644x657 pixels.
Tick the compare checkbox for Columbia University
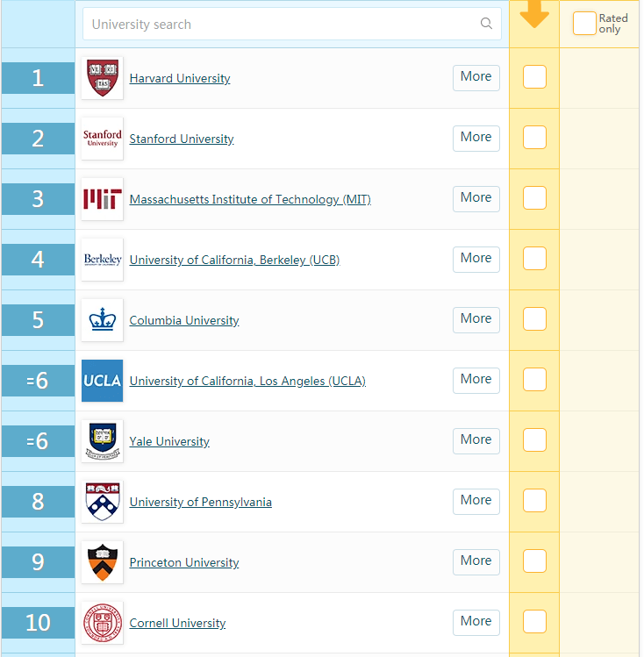tap(534, 319)
